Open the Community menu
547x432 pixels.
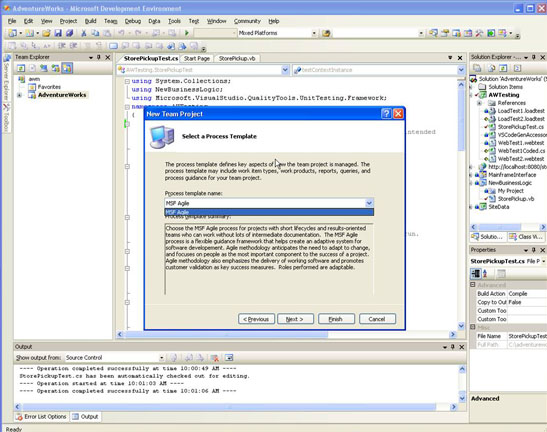pos(247,21)
